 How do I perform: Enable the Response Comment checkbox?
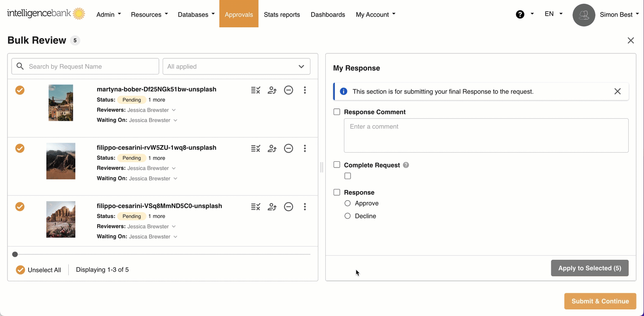pyautogui.click(x=337, y=112)
